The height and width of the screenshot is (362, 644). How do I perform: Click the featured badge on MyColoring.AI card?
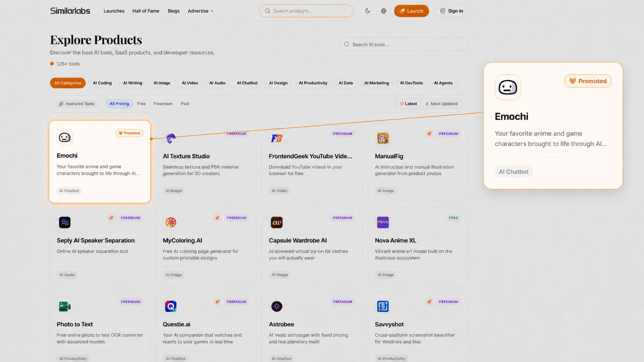click(217, 218)
